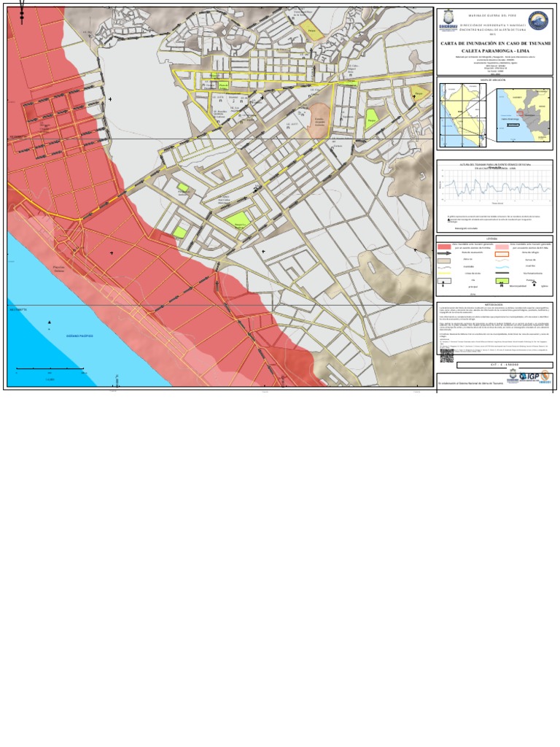Click the small navy shield logo in footer
The image size is (560, 747).
[x=513, y=376]
